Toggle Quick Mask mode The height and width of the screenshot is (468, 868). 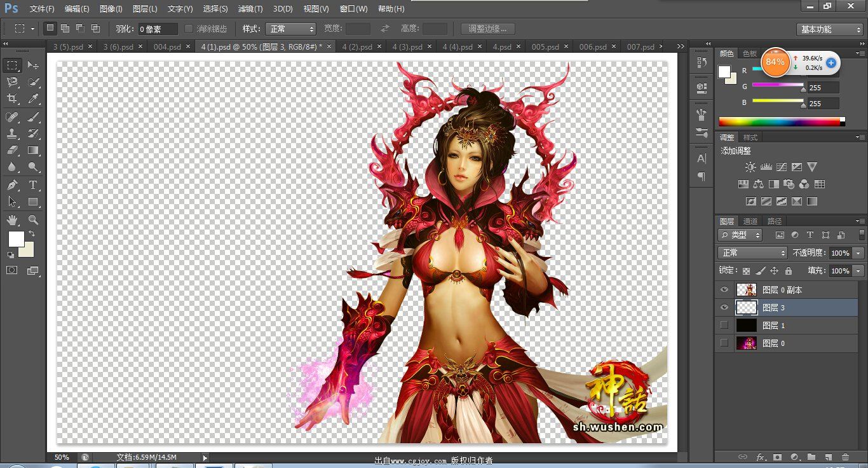pyautogui.click(x=12, y=270)
